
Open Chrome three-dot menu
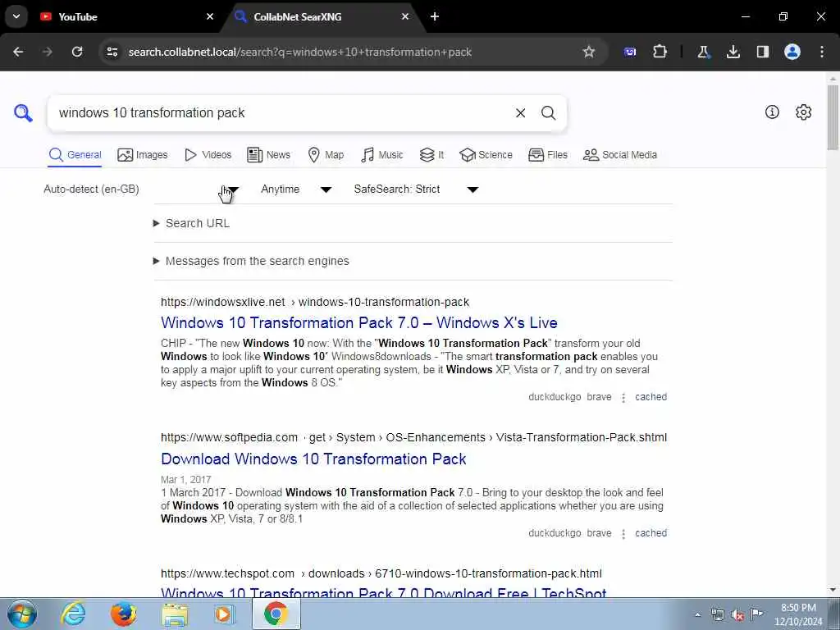tap(822, 52)
